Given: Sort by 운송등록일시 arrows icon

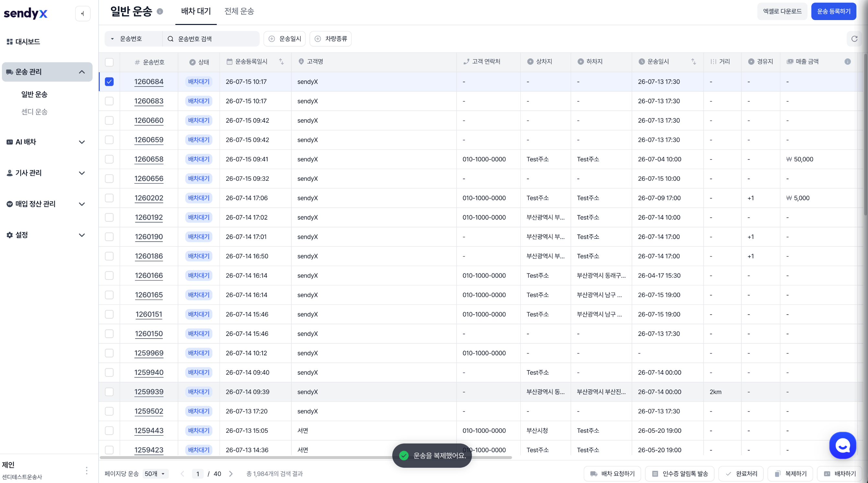Looking at the screenshot, I should [281, 61].
